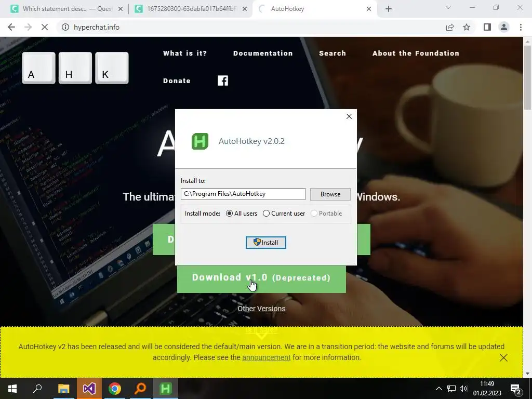
Task: Click the Chrome taskbar icon
Action: pyautogui.click(x=115, y=389)
